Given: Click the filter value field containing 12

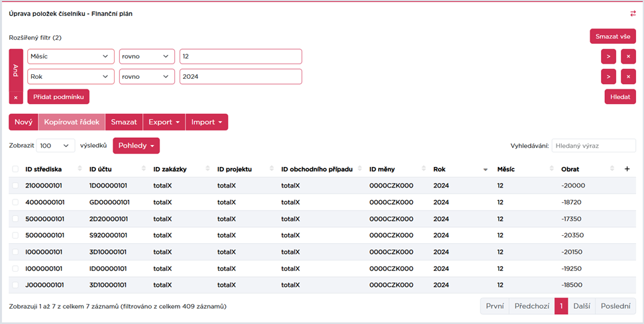Looking at the screenshot, I should [x=241, y=56].
